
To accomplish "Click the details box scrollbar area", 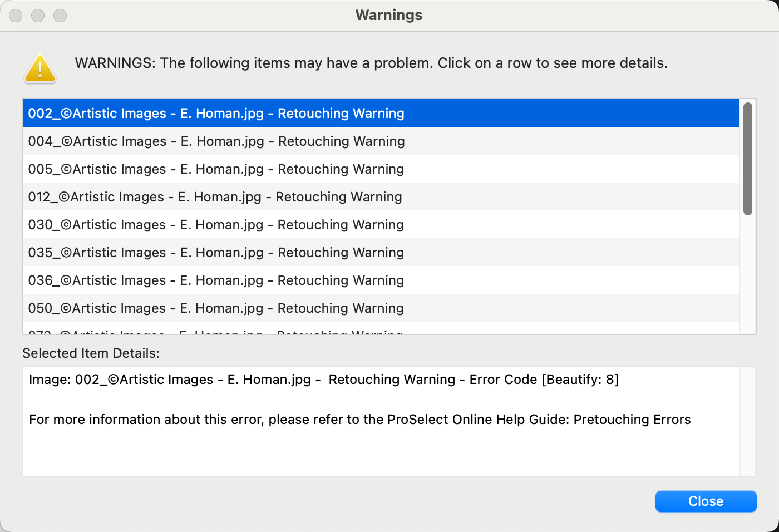I will click(x=747, y=421).
